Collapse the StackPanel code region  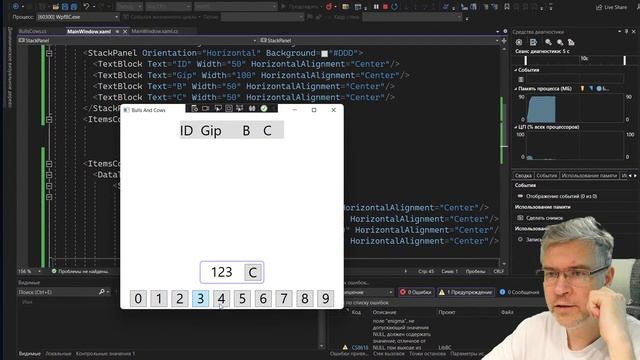click(49, 53)
